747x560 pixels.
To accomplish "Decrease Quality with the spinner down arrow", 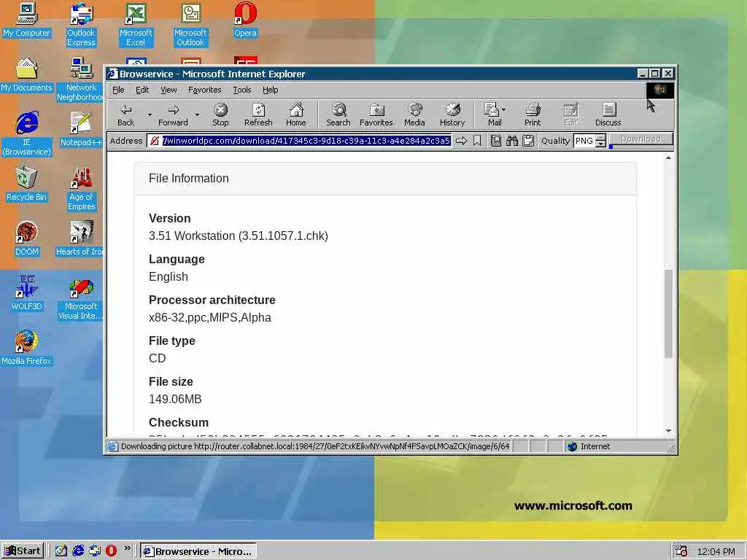I will [601, 144].
